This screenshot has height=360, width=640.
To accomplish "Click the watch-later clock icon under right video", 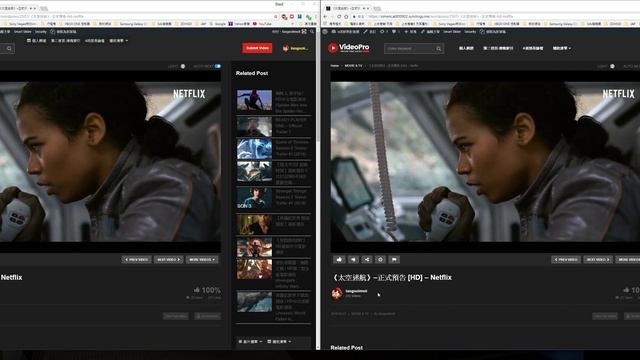I will [380, 259].
